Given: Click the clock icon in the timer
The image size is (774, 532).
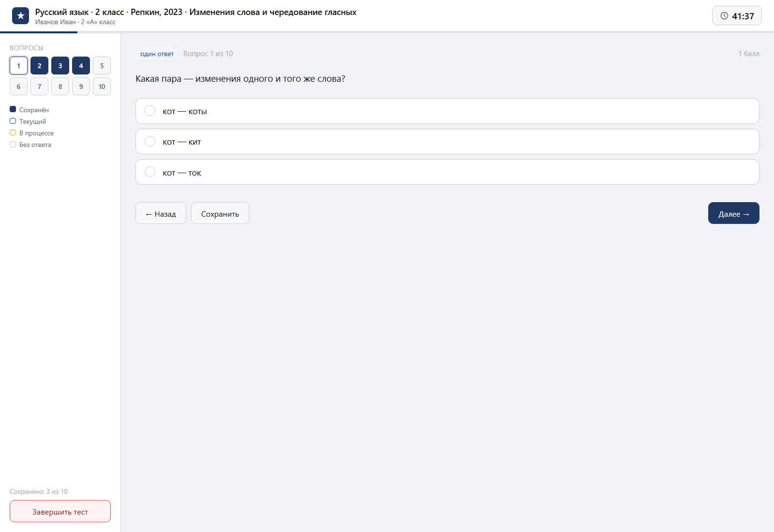Looking at the screenshot, I should pyautogui.click(x=724, y=16).
